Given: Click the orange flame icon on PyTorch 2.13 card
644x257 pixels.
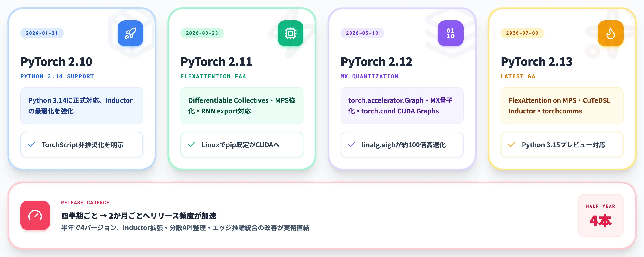Looking at the screenshot, I should tap(610, 33).
